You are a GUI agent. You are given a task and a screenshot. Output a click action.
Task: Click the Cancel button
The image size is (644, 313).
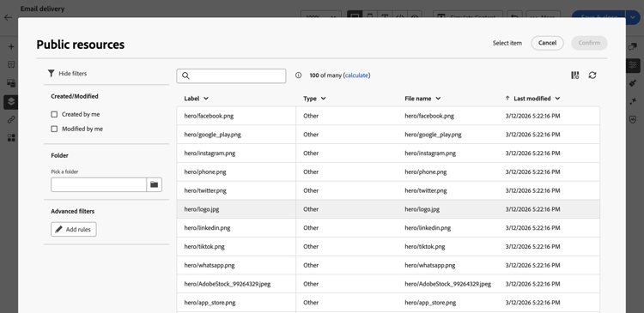547,43
